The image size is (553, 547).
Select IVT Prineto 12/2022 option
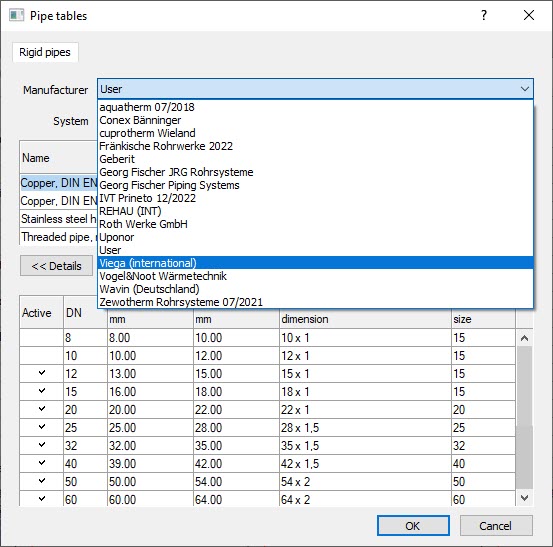(x=315, y=198)
